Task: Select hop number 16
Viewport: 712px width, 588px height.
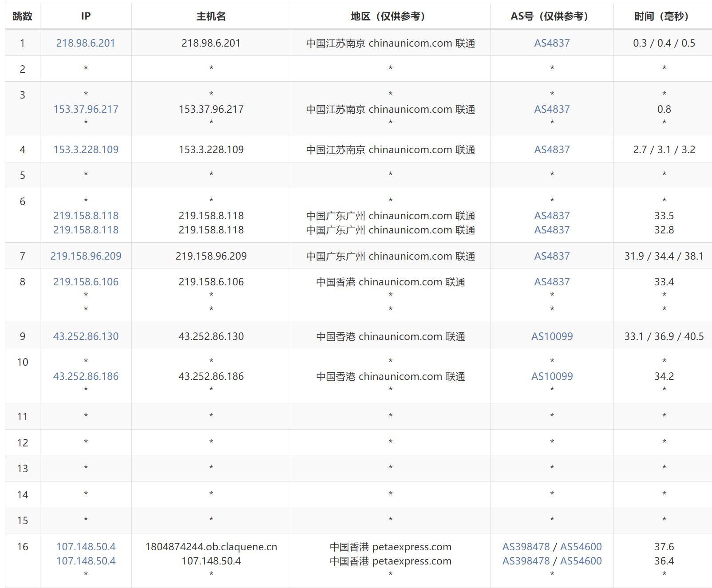Action: point(23,547)
